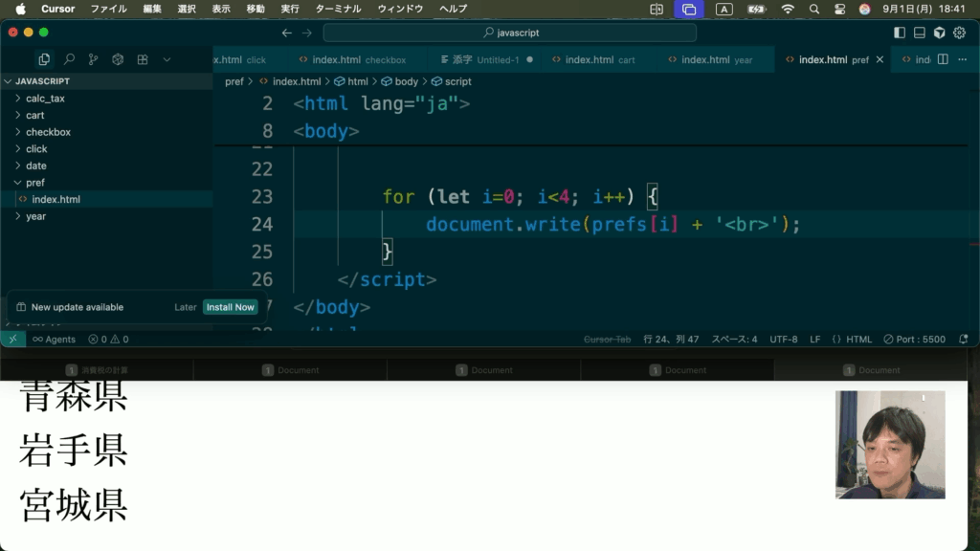The width and height of the screenshot is (980, 551).
Task: Open the settings gear in title bar
Action: click(x=959, y=33)
